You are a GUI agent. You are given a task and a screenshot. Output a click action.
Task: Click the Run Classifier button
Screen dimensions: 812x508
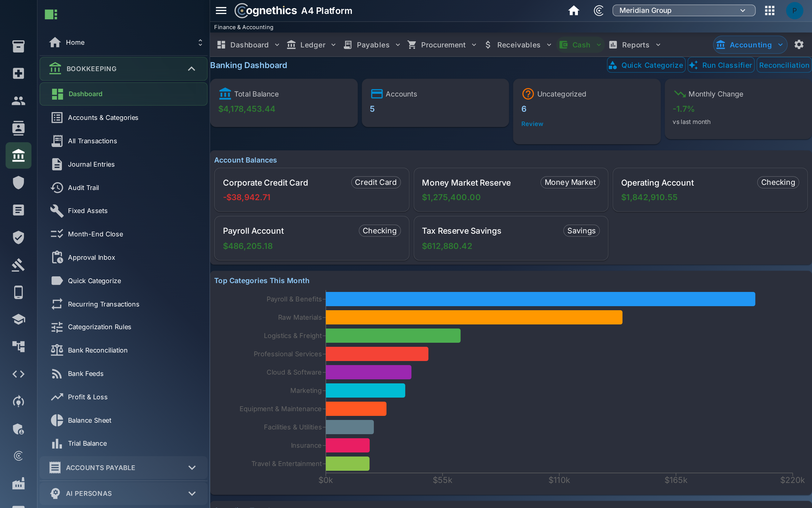coord(721,65)
